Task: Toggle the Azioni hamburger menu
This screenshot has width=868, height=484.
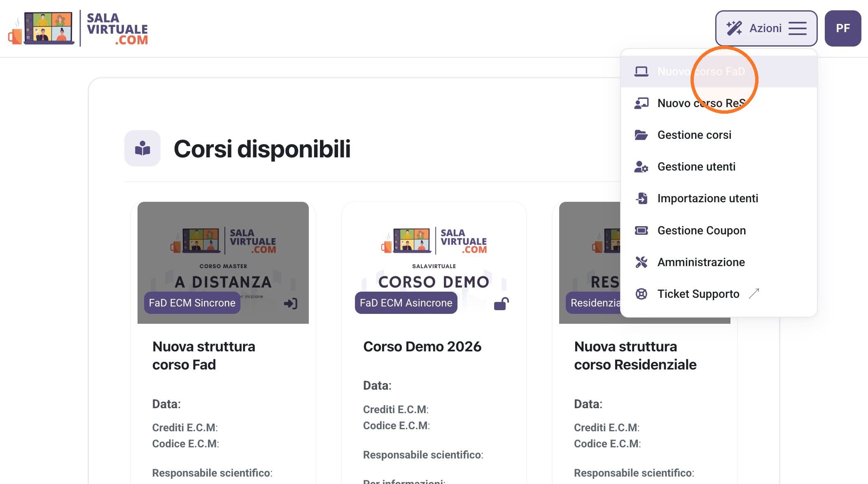Action: [x=798, y=28]
